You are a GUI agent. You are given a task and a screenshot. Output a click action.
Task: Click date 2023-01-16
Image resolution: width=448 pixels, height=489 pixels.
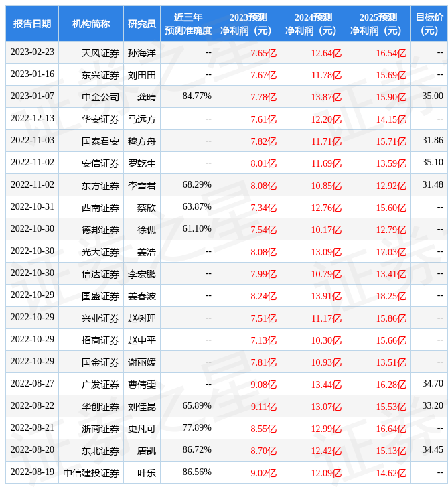point(32,74)
